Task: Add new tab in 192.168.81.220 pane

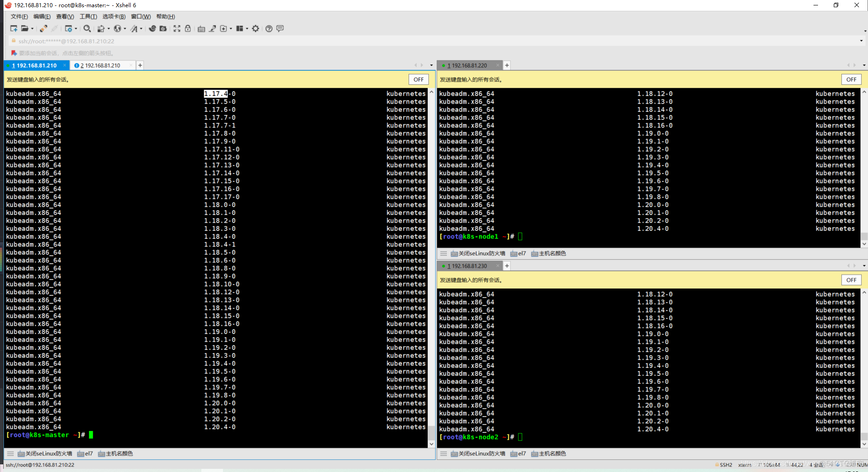Action: [507, 65]
